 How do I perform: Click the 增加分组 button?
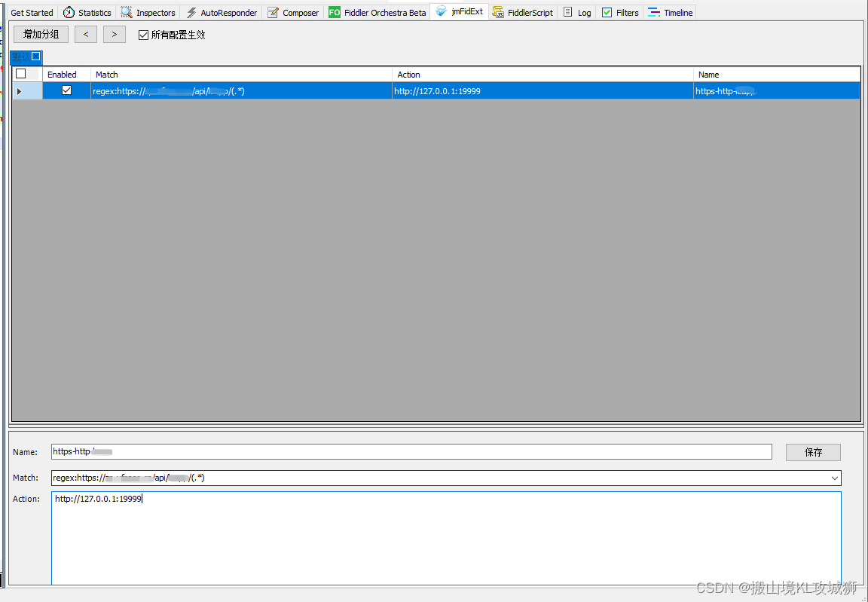pos(41,35)
